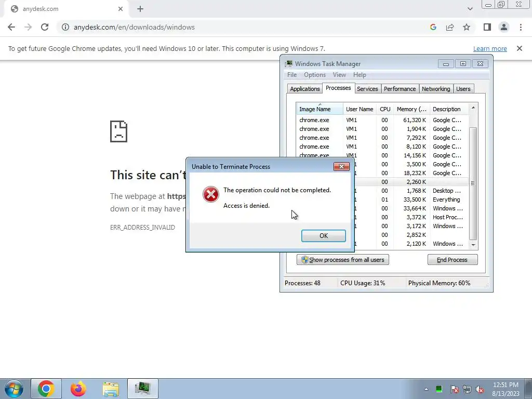This screenshot has width=532, height=399.
Task: Select the row with 2,852 K memory
Action: click(x=411, y=235)
